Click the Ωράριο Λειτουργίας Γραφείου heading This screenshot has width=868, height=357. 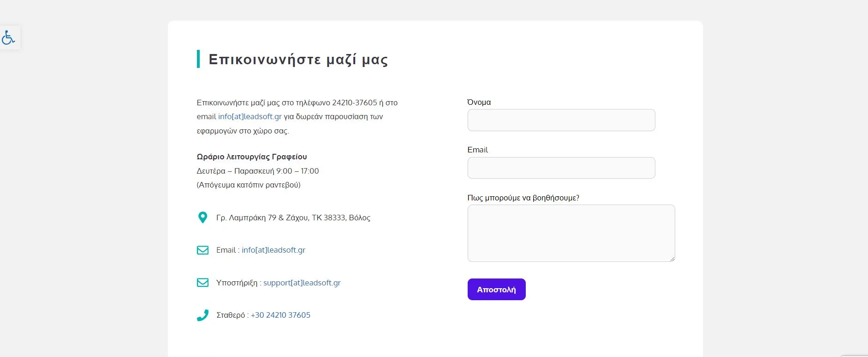(251, 157)
